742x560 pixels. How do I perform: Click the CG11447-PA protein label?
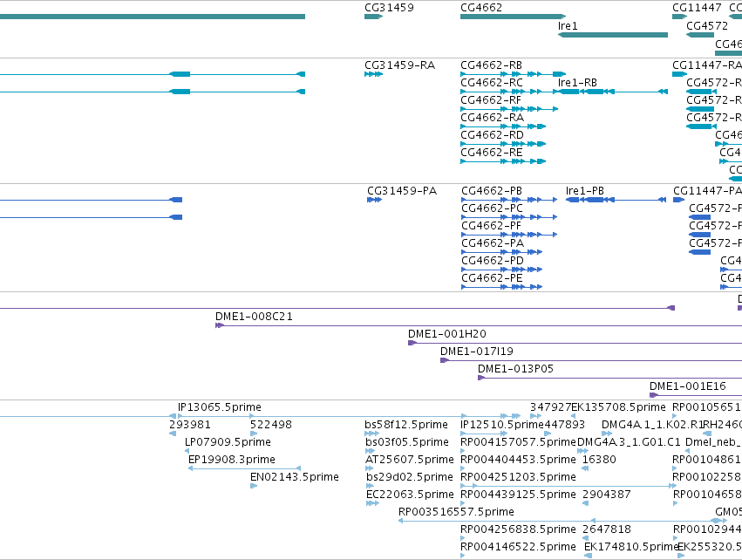click(707, 191)
